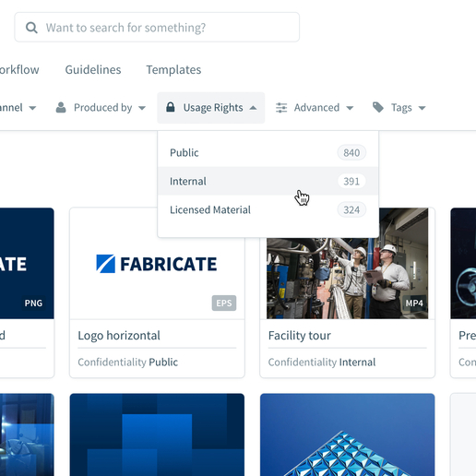
Task: Click the MP4 badge on Facility tour
Action: click(414, 303)
